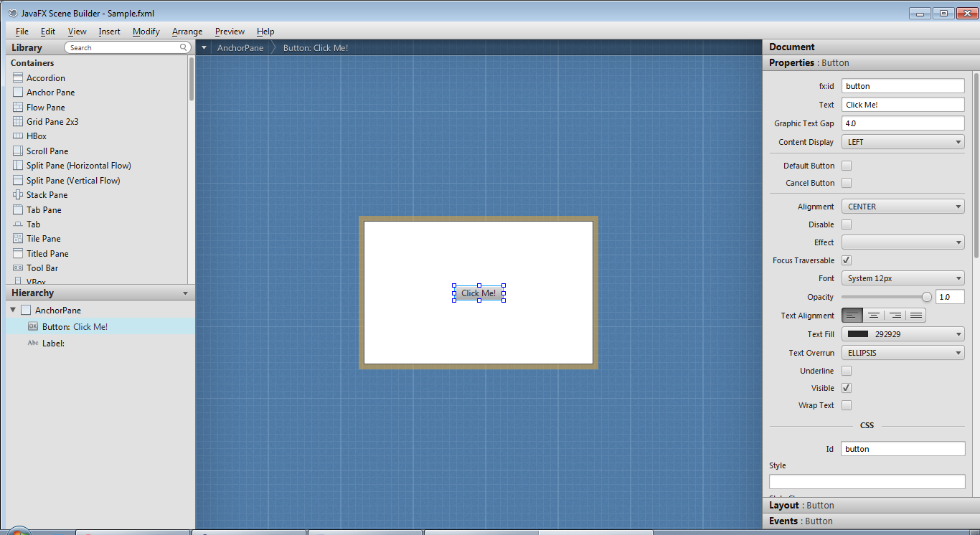The height and width of the screenshot is (535, 980).
Task: Uncheck the Visible checkbox
Action: (847, 388)
